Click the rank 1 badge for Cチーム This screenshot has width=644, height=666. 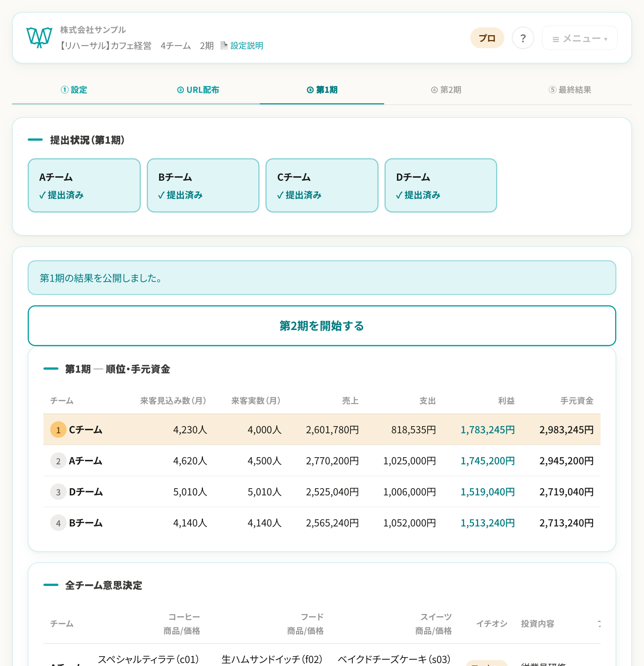coord(58,430)
